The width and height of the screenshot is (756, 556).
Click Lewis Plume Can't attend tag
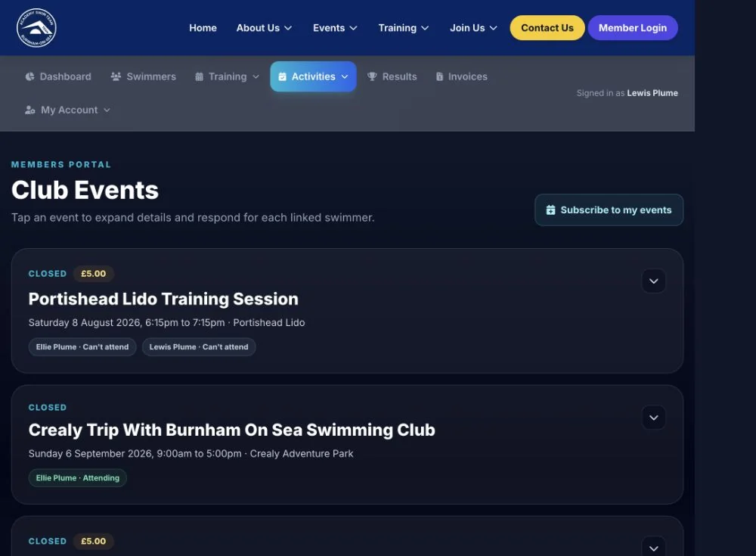click(199, 347)
